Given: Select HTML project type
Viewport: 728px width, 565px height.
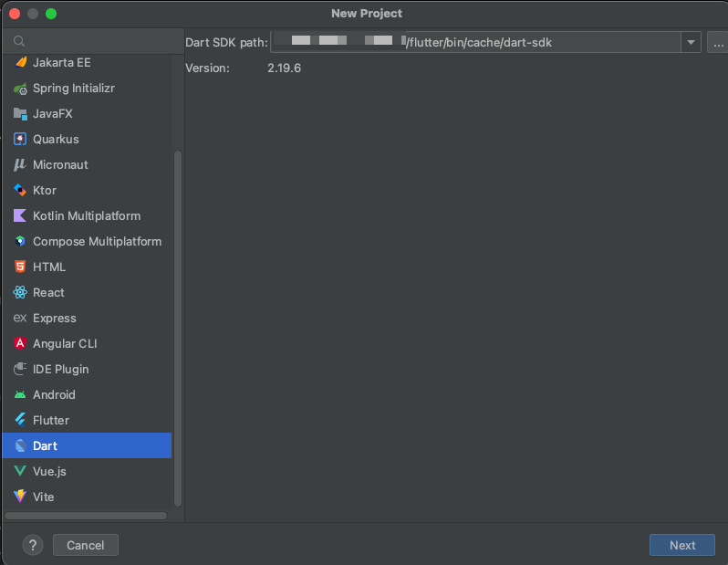Looking at the screenshot, I should click(87, 267).
